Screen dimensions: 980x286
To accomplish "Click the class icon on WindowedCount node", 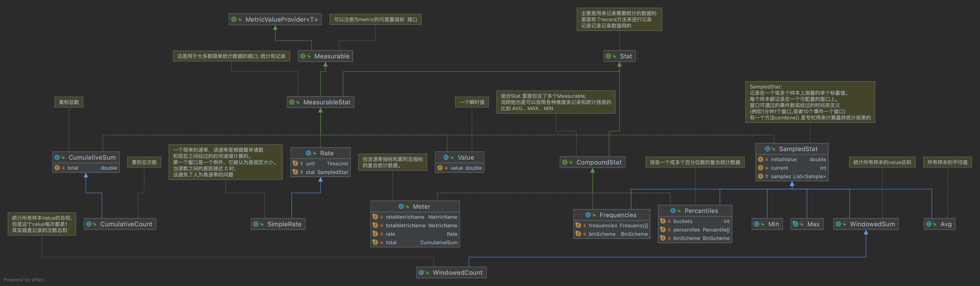I will click(x=421, y=273).
